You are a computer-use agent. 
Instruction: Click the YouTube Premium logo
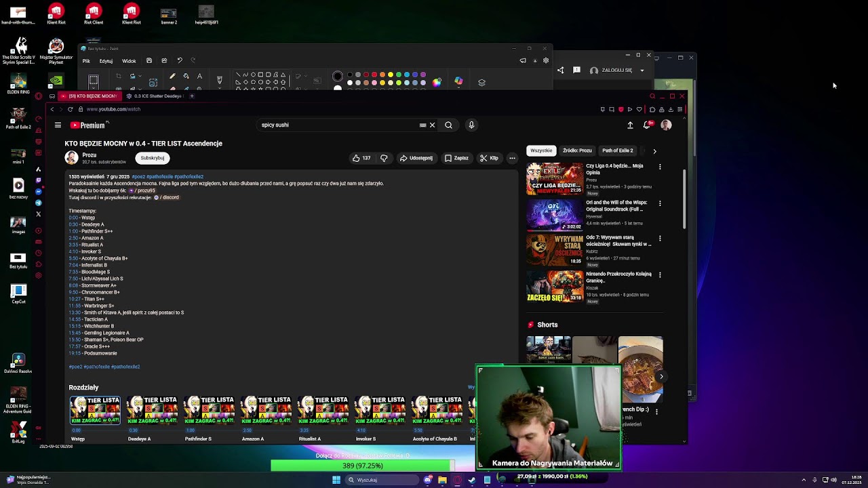90,125
